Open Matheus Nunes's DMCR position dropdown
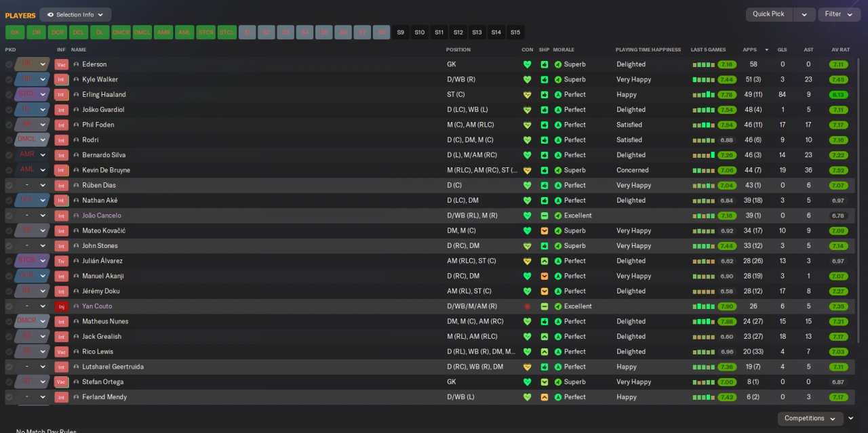868x433 pixels. [33, 321]
